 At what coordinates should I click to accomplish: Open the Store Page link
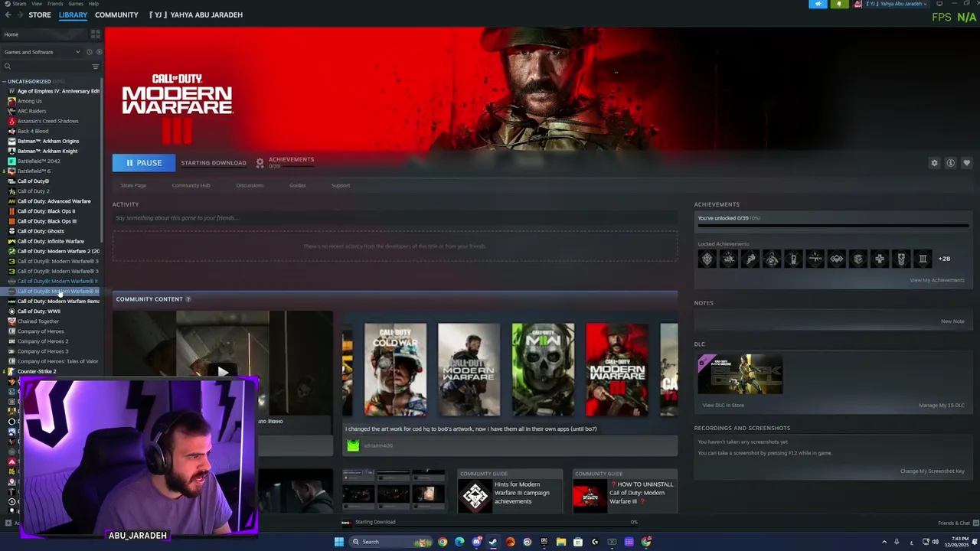[133, 185]
